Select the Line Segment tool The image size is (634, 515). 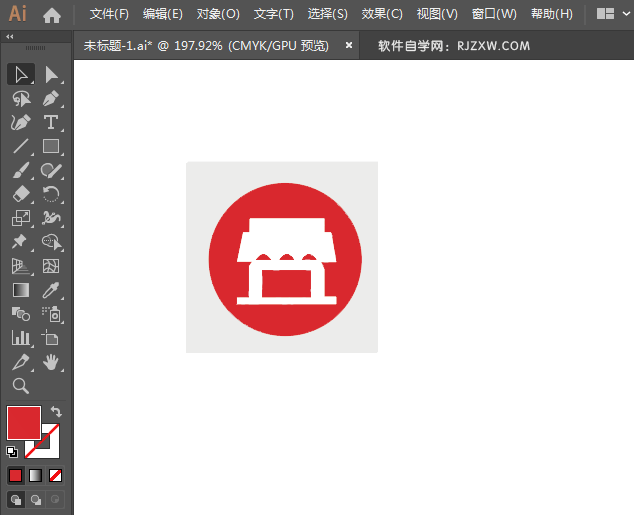pos(21,146)
